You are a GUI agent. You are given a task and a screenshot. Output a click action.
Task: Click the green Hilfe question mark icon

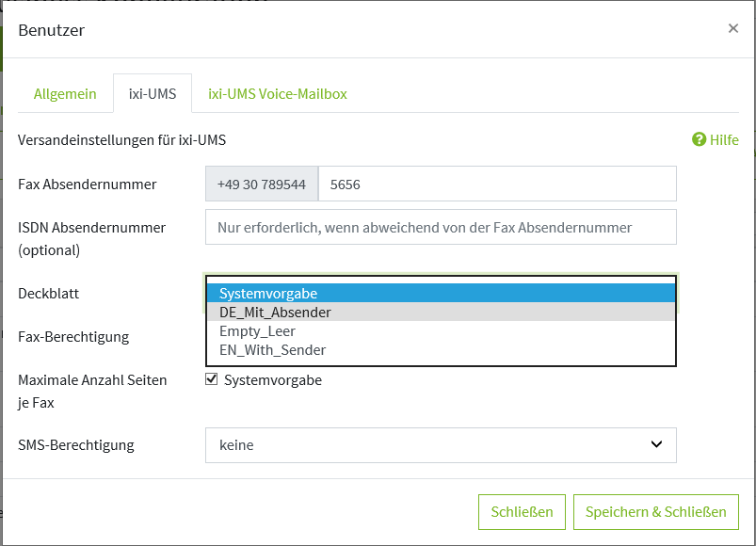(x=699, y=139)
